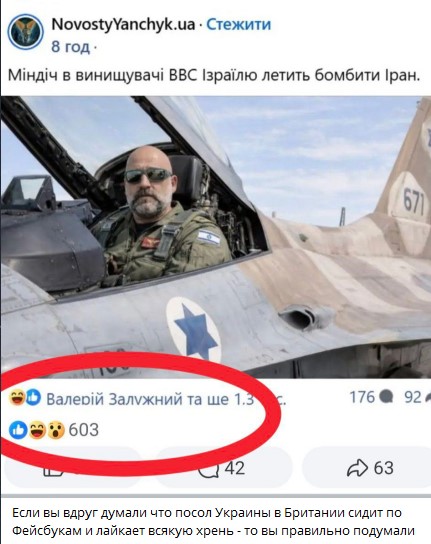Open the 603 reactions count
Screen dimensions: 431x544
coord(84,430)
